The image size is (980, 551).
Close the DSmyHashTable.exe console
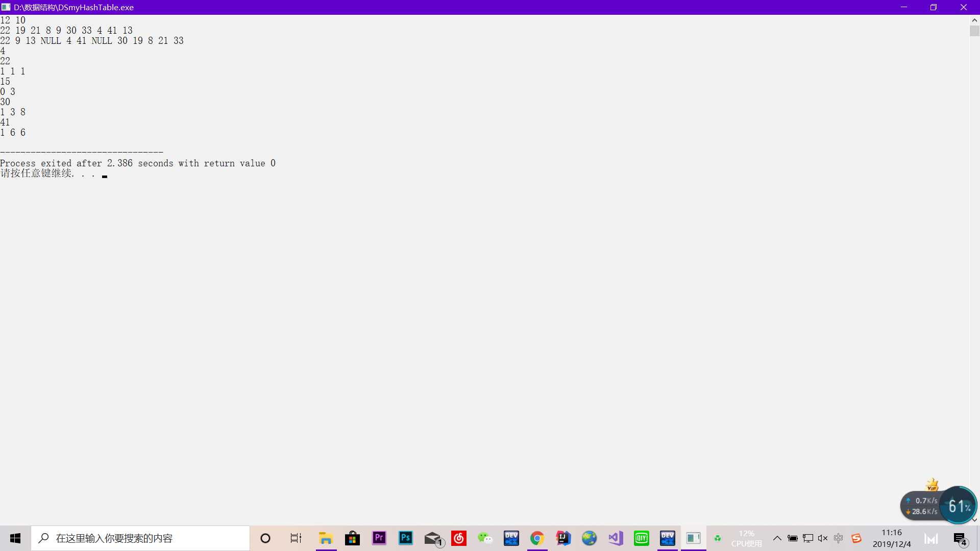point(964,7)
